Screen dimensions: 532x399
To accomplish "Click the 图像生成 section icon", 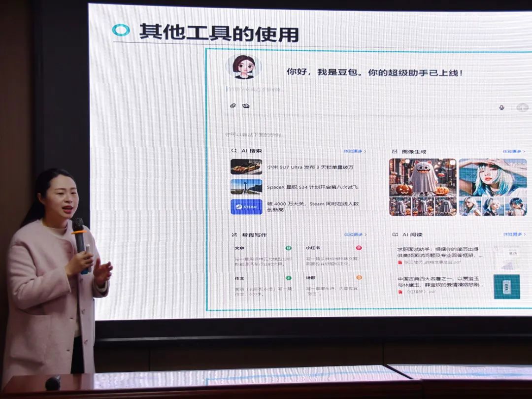I will [x=395, y=151].
